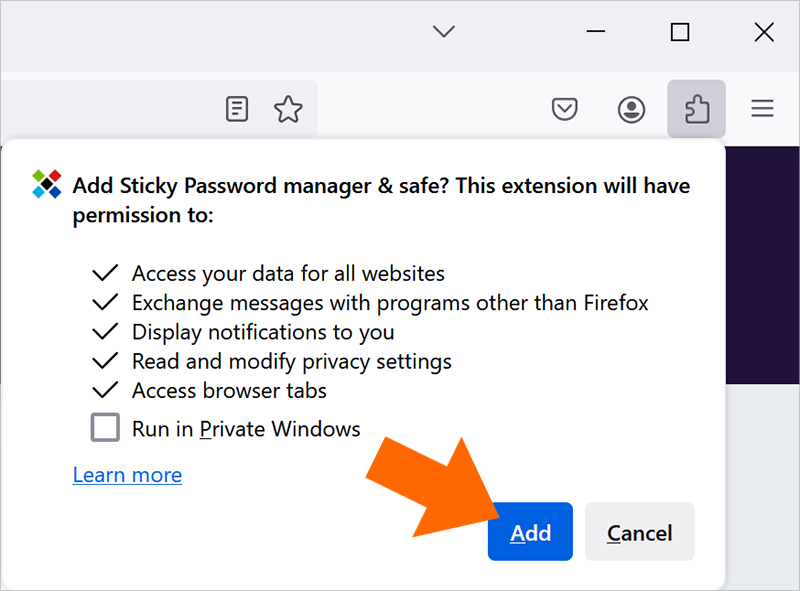Click the Extensions puzzle piece icon
The height and width of the screenshot is (591, 800).
[696, 109]
